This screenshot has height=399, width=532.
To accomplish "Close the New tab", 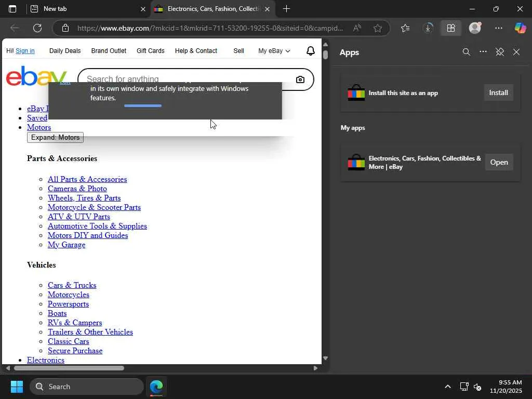I will pos(143,9).
